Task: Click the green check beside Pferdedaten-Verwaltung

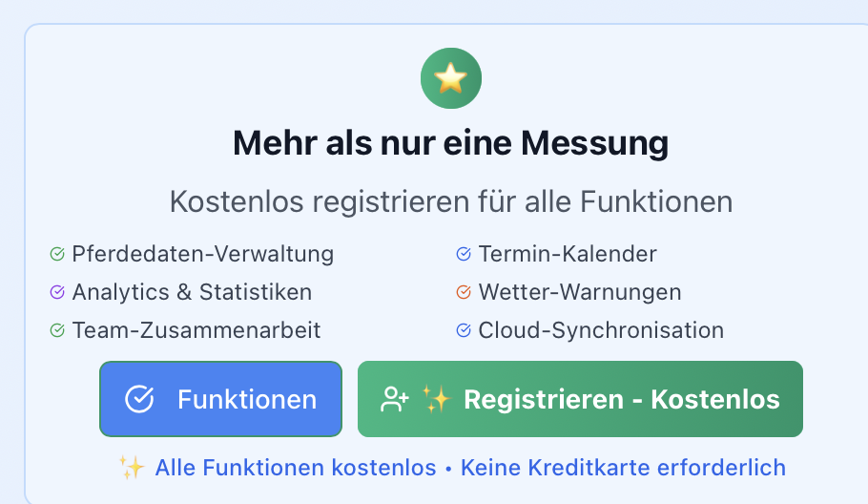Action: tap(57, 255)
